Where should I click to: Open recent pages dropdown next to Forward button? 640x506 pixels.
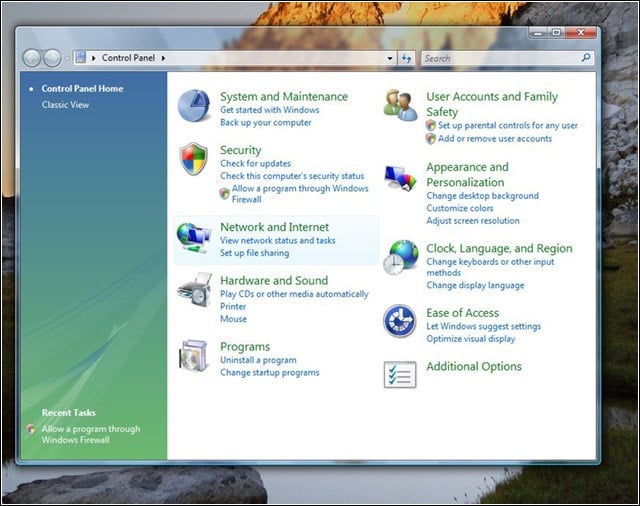(67, 58)
